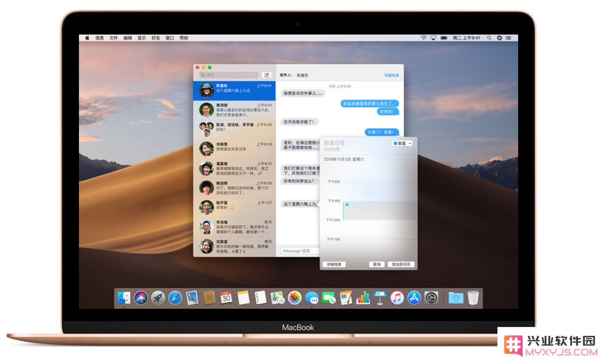Open System Preferences gear in Dock
The height and width of the screenshot is (364, 604).
tap(431, 298)
